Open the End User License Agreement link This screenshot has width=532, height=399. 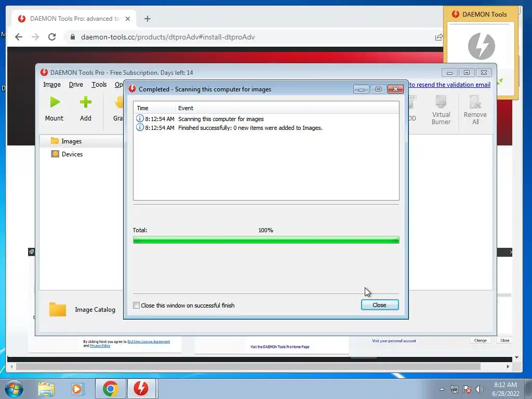pyautogui.click(x=149, y=342)
